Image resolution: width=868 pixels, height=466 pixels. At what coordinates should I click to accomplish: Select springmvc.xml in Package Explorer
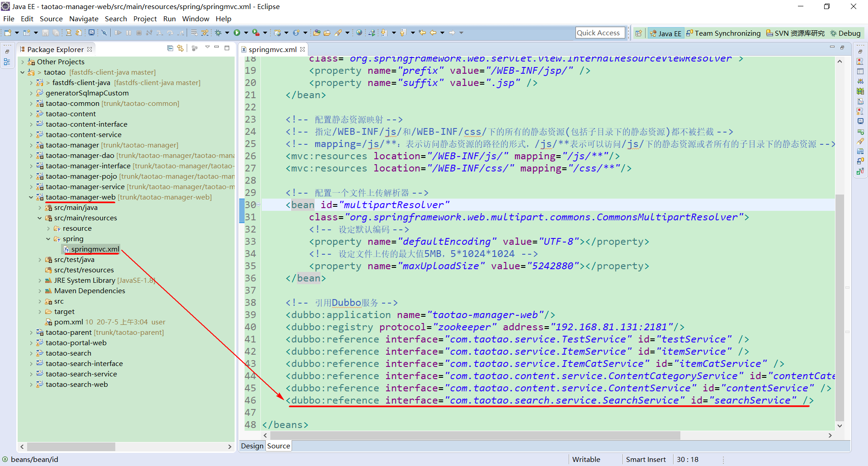[x=95, y=249]
